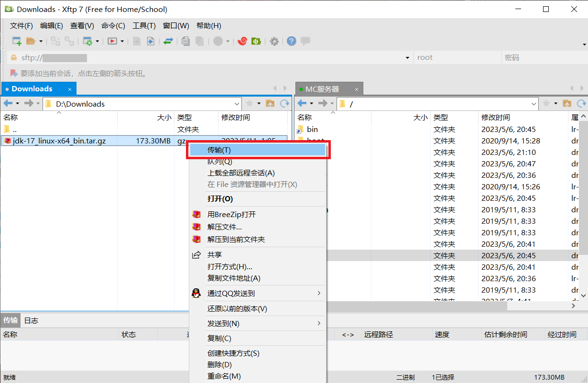Expand the D:\Downloads path dropdown
Viewport: 588px width, 383px height.
(x=238, y=104)
